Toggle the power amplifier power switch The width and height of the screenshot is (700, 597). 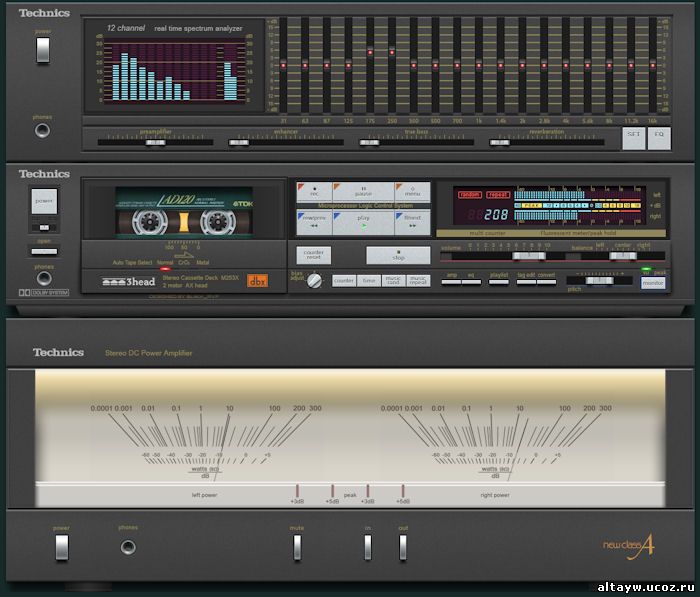coord(62,547)
